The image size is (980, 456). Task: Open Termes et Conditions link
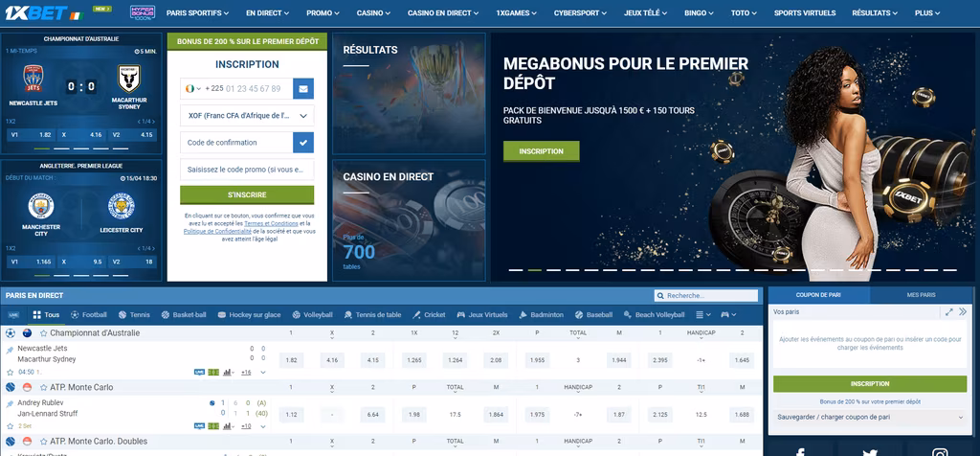point(271,223)
